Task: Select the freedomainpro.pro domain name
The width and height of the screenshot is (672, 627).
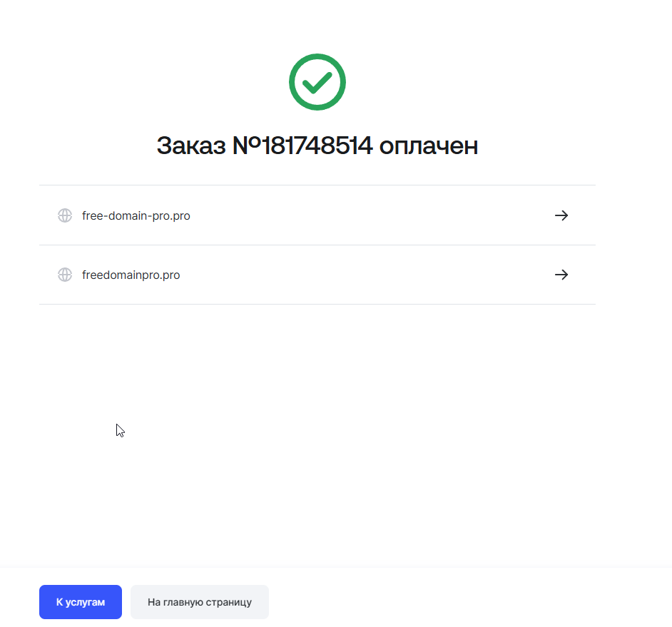Action: point(131,275)
